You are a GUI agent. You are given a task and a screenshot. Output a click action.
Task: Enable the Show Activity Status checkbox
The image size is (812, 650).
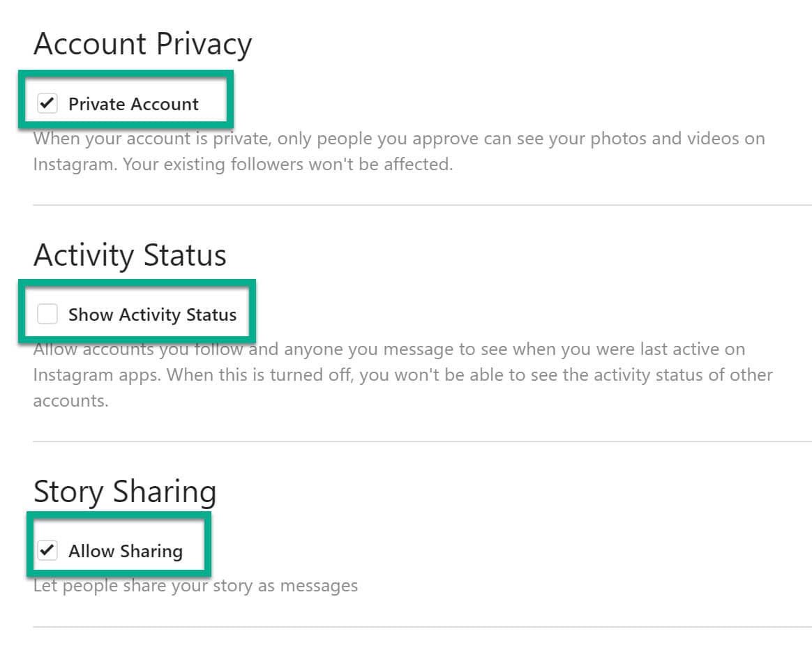(x=47, y=315)
